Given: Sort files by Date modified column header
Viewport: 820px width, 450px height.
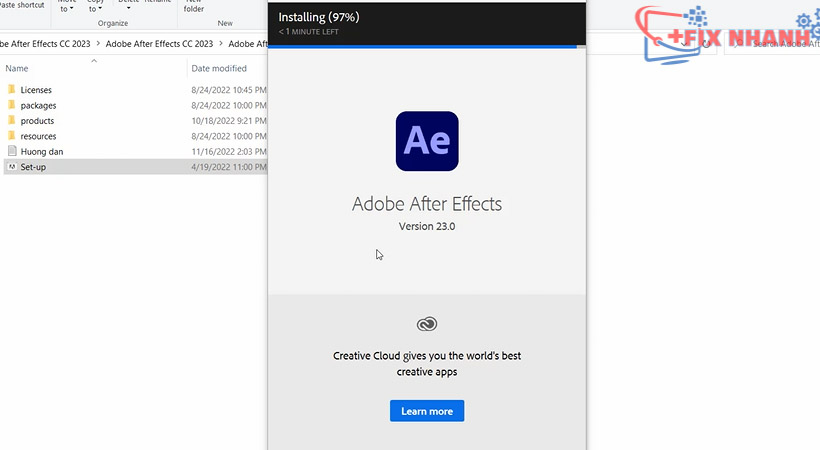Looking at the screenshot, I should click(x=219, y=68).
